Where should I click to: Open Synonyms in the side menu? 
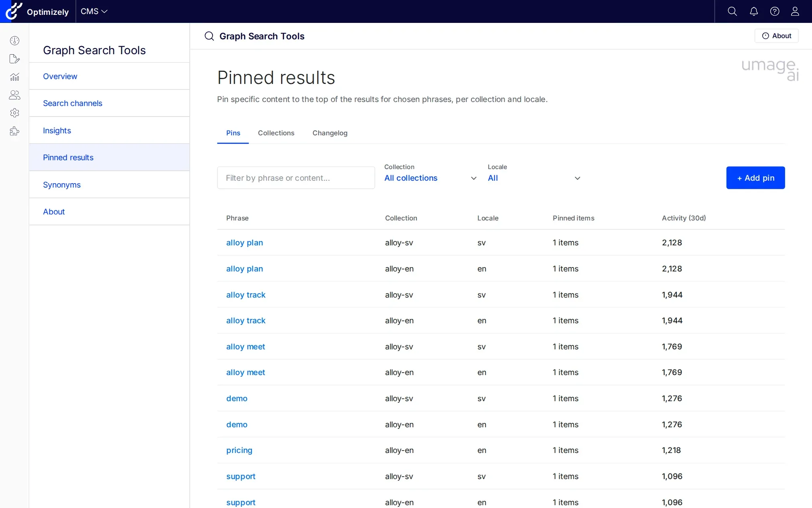pos(109,185)
